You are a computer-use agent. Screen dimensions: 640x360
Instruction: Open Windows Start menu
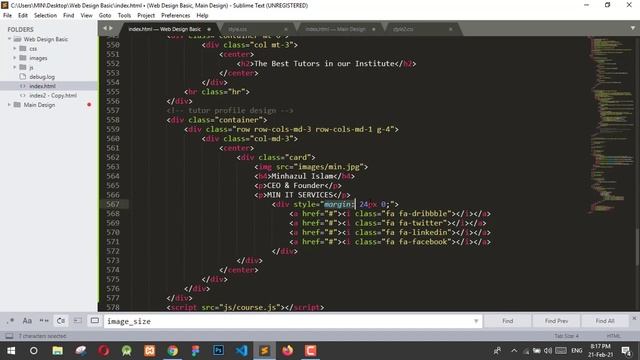[11, 351]
